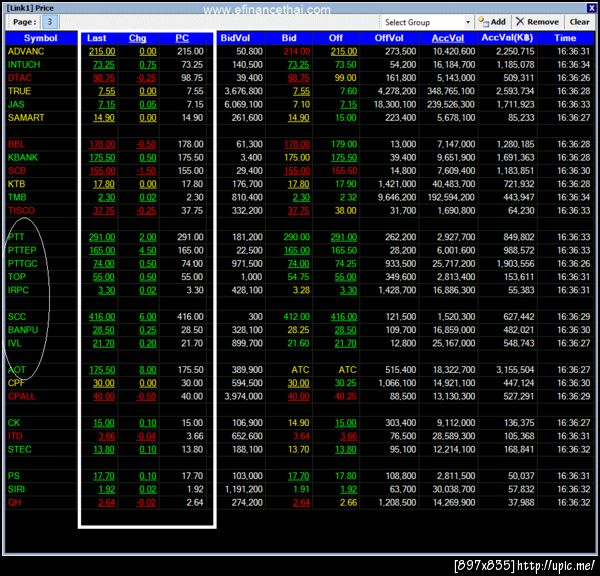Select the TRUE symbol
The width and height of the screenshot is (600, 576).
coord(19,91)
